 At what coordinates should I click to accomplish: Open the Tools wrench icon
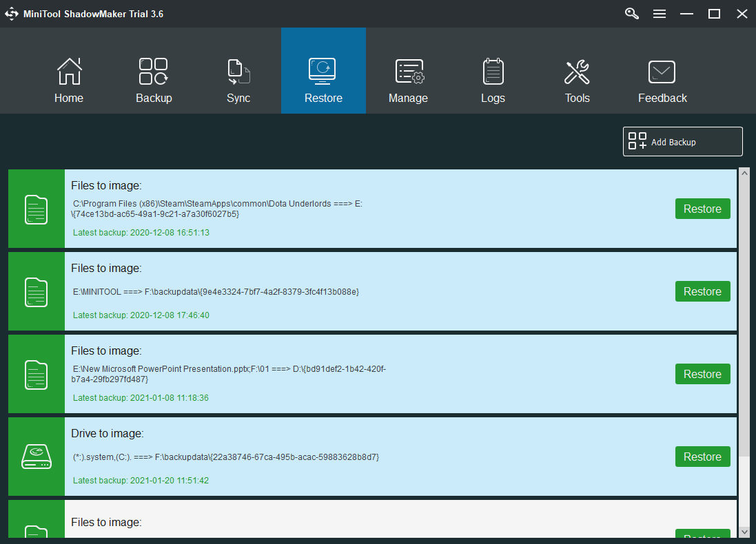pos(577,72)
